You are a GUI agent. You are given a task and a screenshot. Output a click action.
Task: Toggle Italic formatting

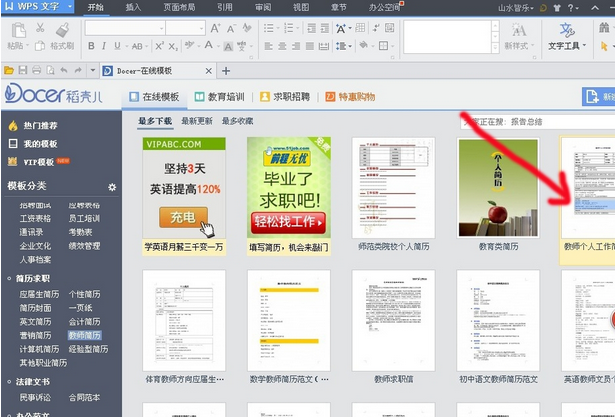coord(104,46)
